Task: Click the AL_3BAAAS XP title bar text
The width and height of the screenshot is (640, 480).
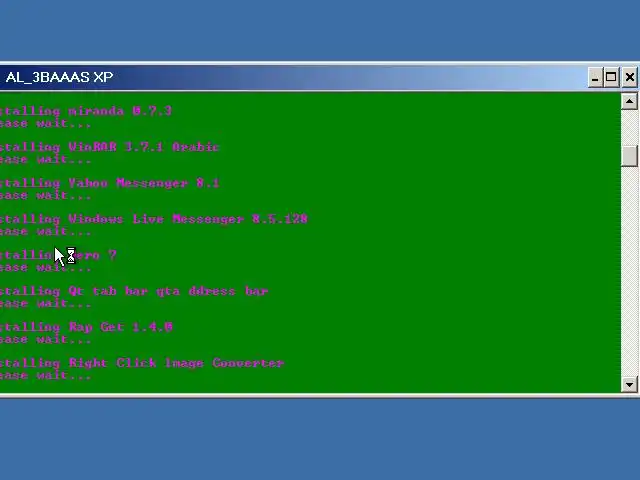Action: [59, 77]
